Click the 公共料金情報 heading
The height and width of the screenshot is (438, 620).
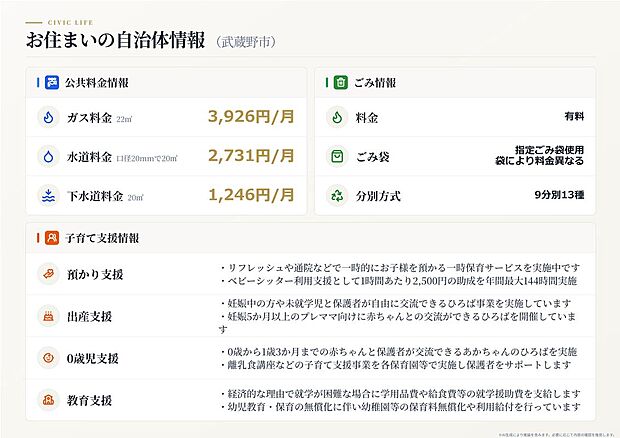(97, 83)
